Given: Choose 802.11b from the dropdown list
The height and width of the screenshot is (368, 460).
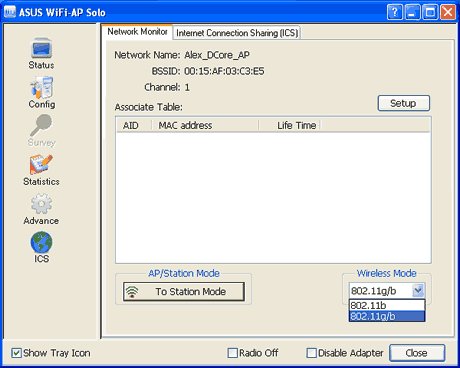Looking at the screenshot, I should 387,305.
